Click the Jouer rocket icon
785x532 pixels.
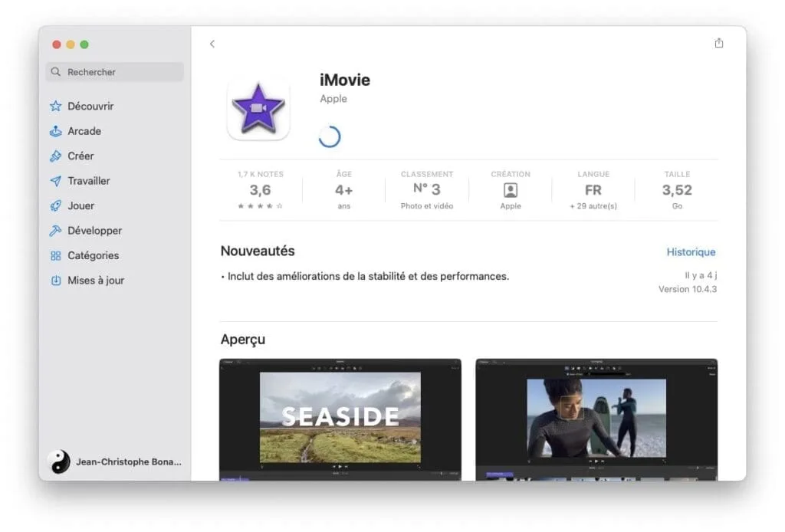pyautogui.click(x=55, y=205)
